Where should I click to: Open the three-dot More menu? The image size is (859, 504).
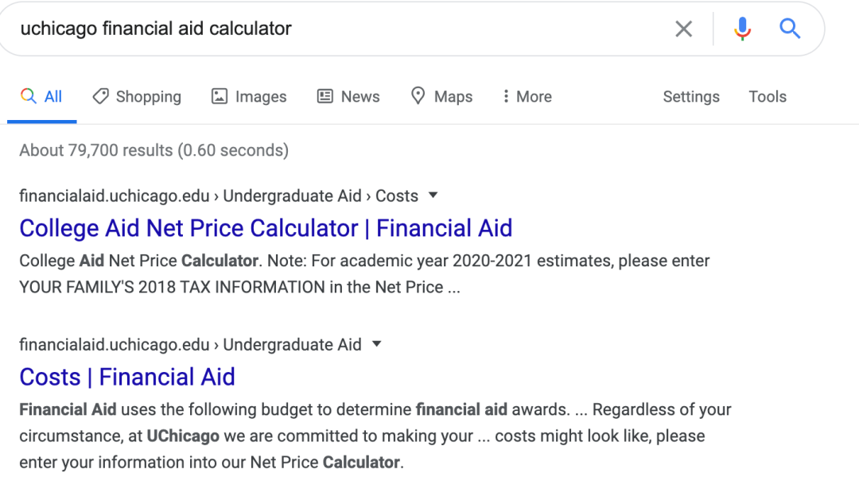527,96
